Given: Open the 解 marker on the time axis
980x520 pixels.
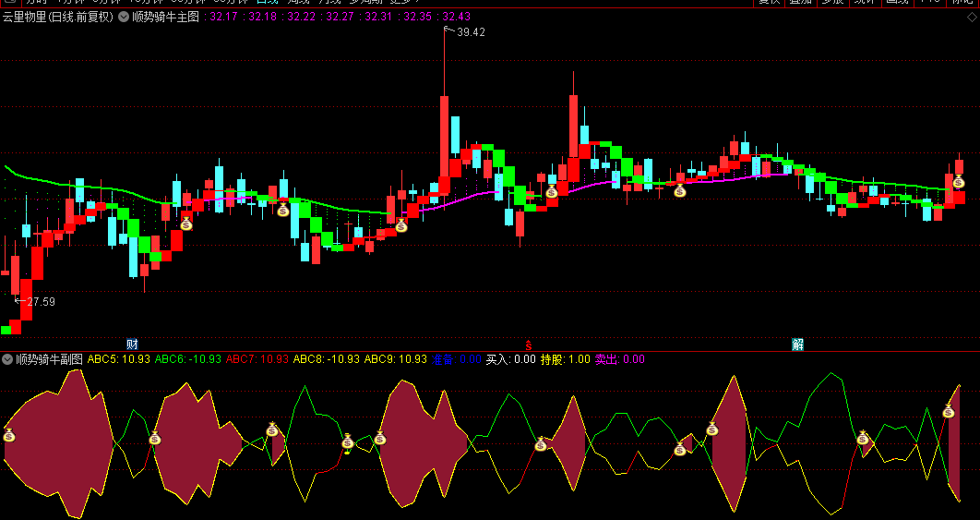Looking at the screenshot, I should tap(797, 344).
